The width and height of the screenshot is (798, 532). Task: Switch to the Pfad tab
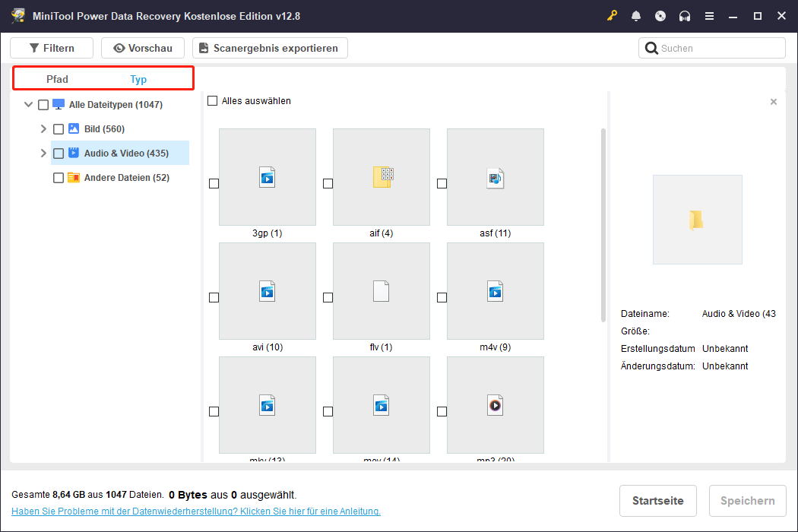click(58, 79)
